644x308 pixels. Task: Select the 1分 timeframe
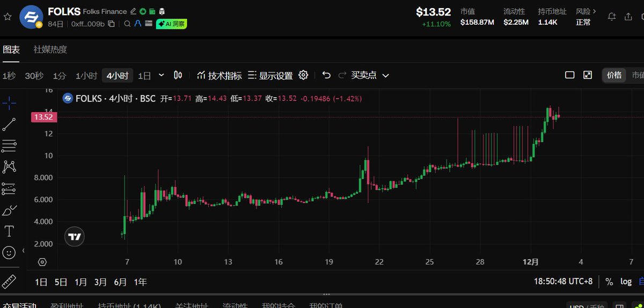coord(60,76)
